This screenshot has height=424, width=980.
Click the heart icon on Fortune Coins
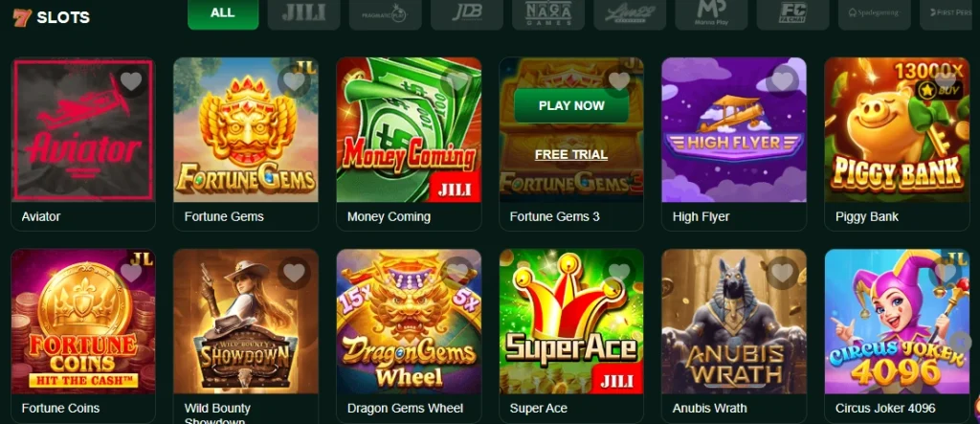pos(131,273)
